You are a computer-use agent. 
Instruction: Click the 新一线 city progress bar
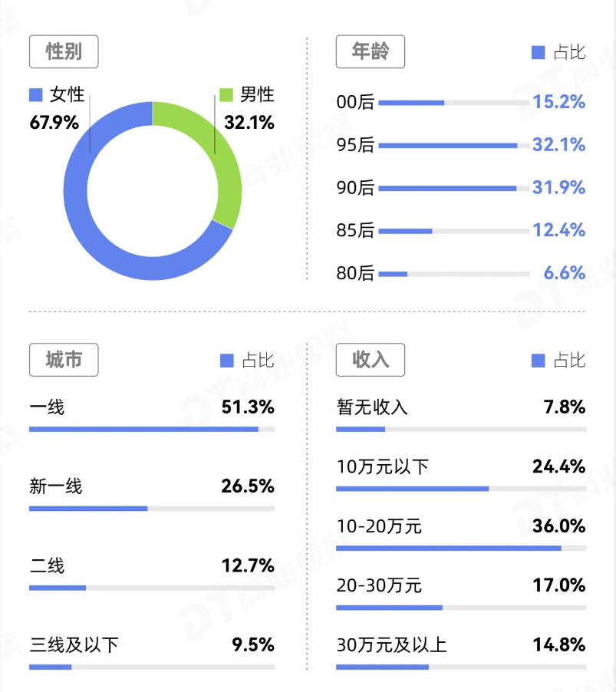coord(152,509)
